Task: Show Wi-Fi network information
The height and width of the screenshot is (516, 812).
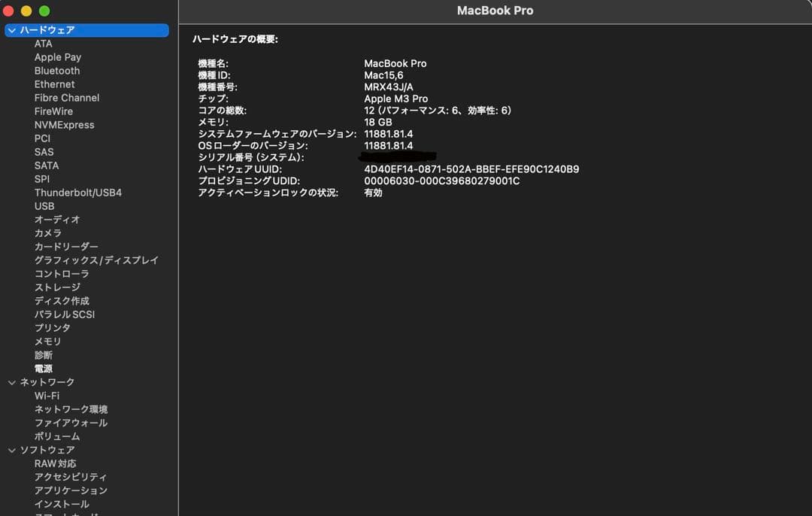Action: 47,396
